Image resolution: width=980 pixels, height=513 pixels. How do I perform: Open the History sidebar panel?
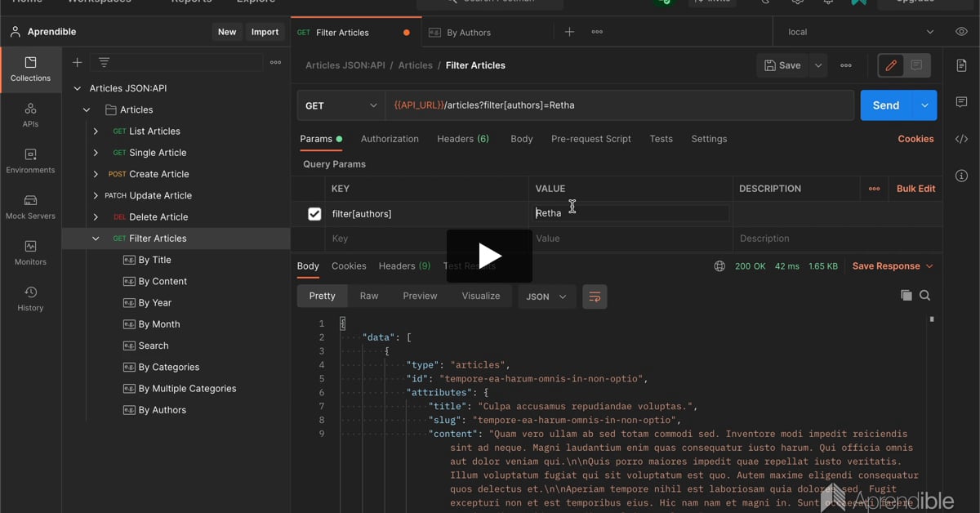30,298
